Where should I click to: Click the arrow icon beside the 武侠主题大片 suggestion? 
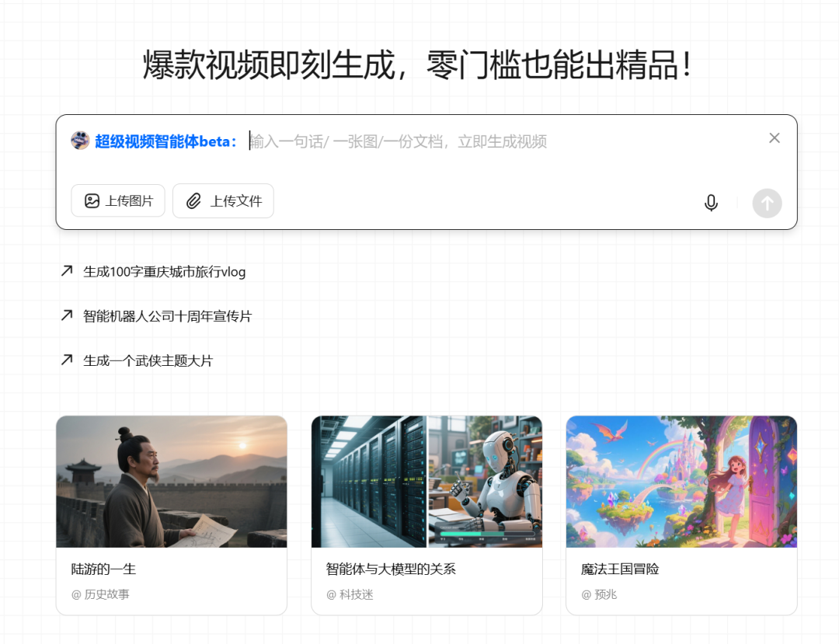tap(66, 360)
